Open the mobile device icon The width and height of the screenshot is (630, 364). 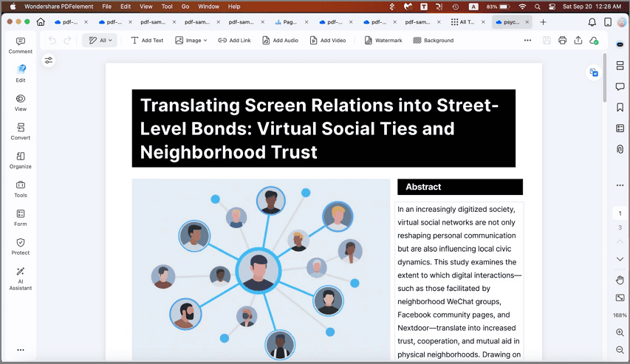608,22
